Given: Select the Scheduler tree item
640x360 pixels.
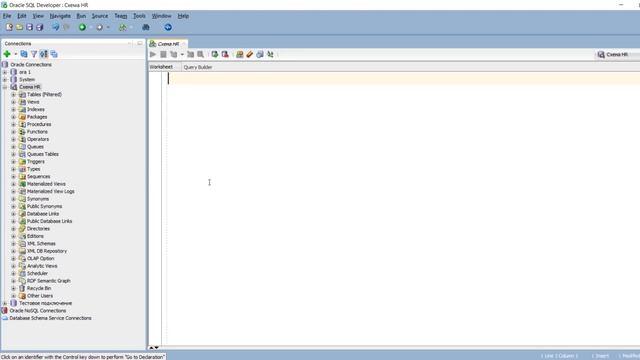Looking at the screenshot, I should [38, 273].
